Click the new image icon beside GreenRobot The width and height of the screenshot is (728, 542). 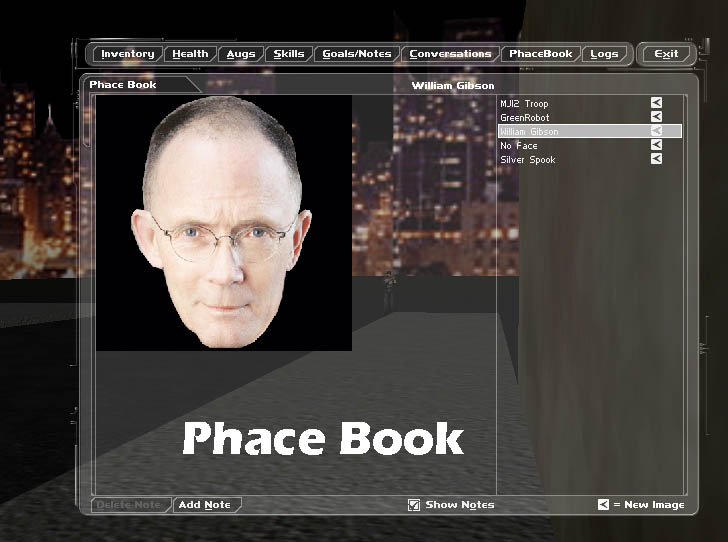pos(657,117)
